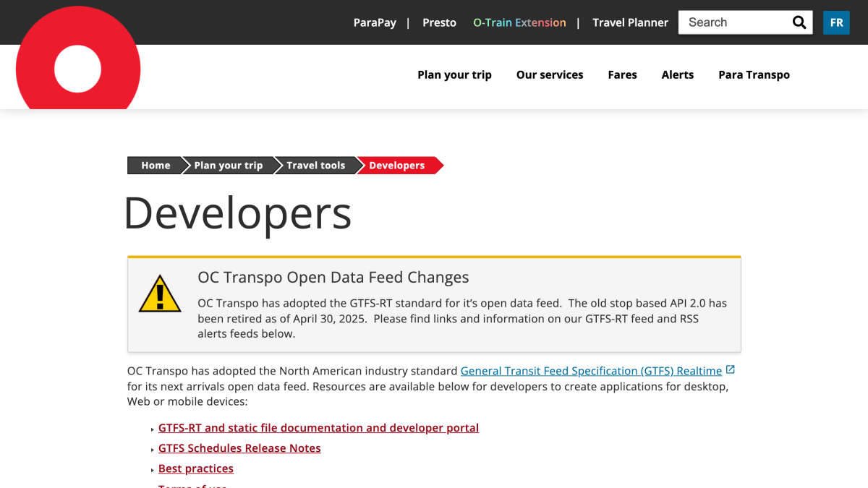Click the external link icon after GTFS Realtime

click(731, 369)
